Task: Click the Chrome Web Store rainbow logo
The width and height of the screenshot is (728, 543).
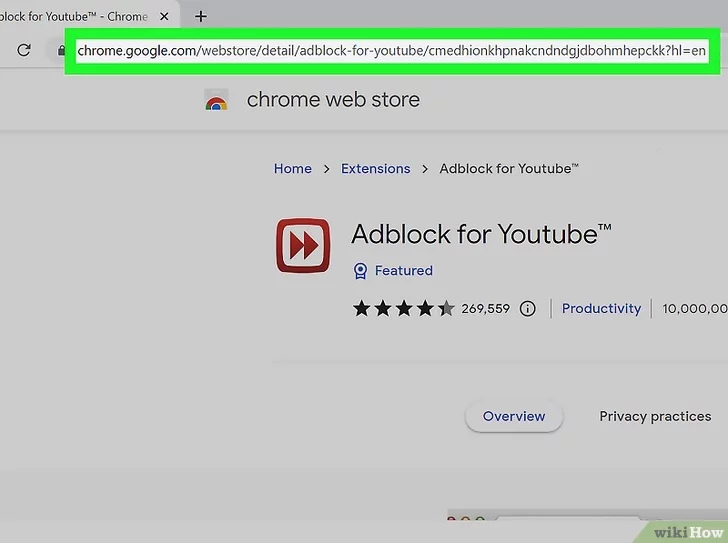Action: coord(216,100)
